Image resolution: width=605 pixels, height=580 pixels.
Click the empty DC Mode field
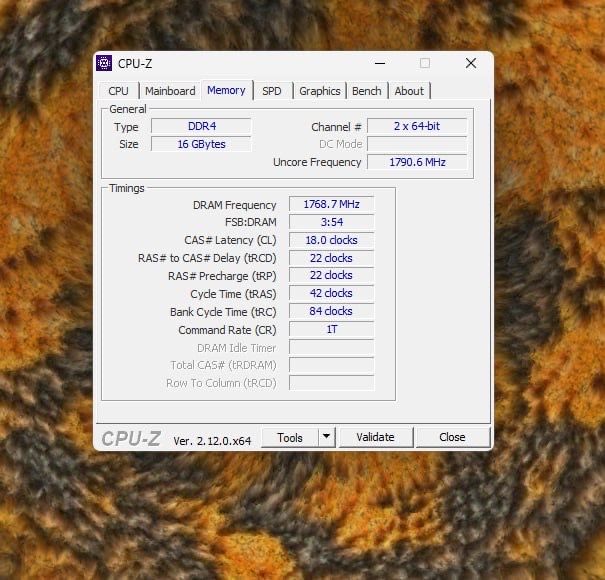tap(417, 144)
